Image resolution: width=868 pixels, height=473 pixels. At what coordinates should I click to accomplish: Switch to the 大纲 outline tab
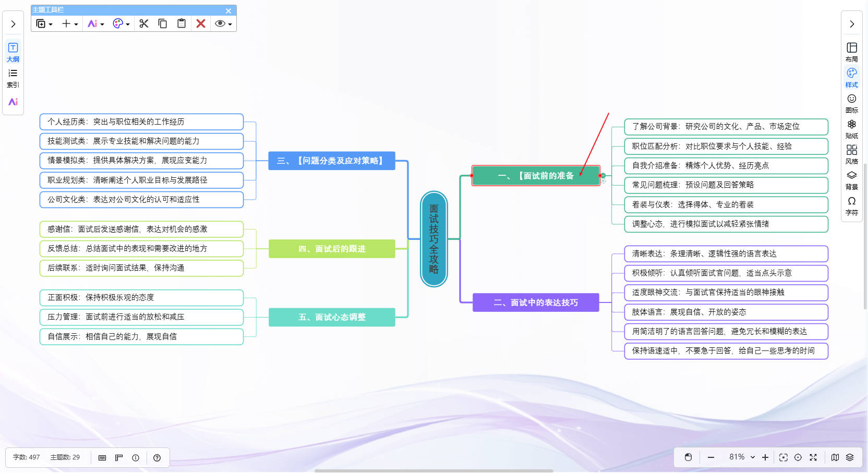click(x=13, y=52)
